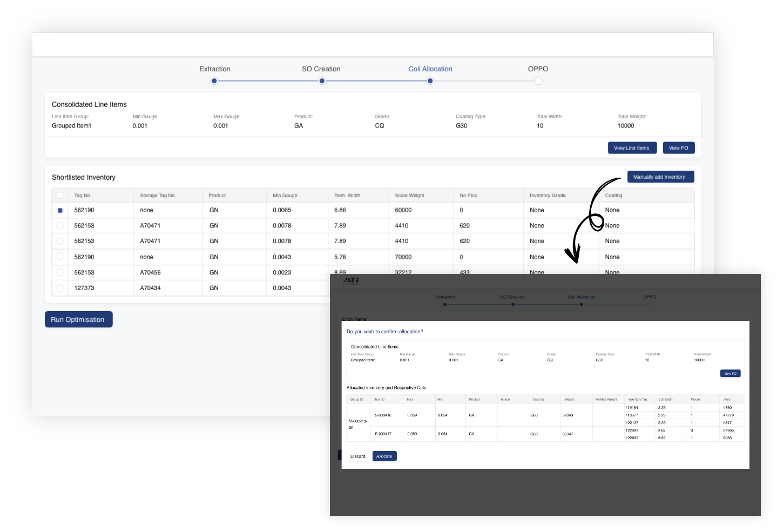
Task: Click Discard in the confirmation dialog
Action: coord(357,456)
